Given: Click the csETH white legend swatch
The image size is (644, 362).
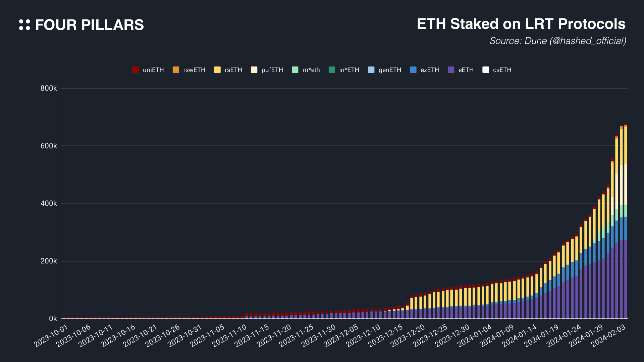Looking at the screenshot, I should pyautogui.click(x=486, y=70).
